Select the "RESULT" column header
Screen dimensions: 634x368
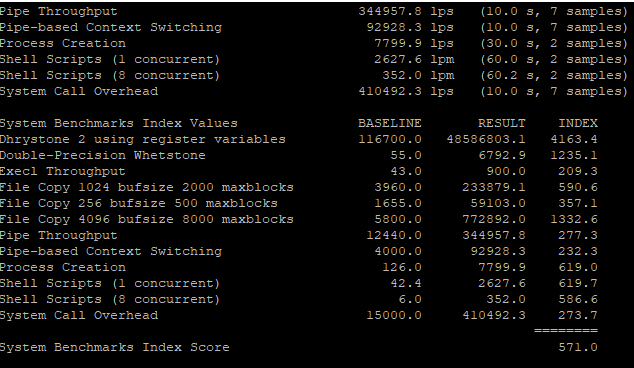[502, 123]
